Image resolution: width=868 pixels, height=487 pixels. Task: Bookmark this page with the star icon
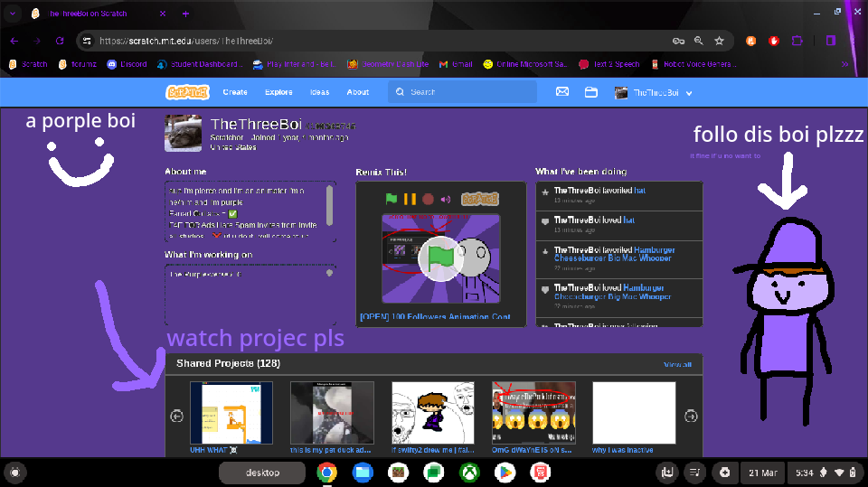(x=719, y=41)
